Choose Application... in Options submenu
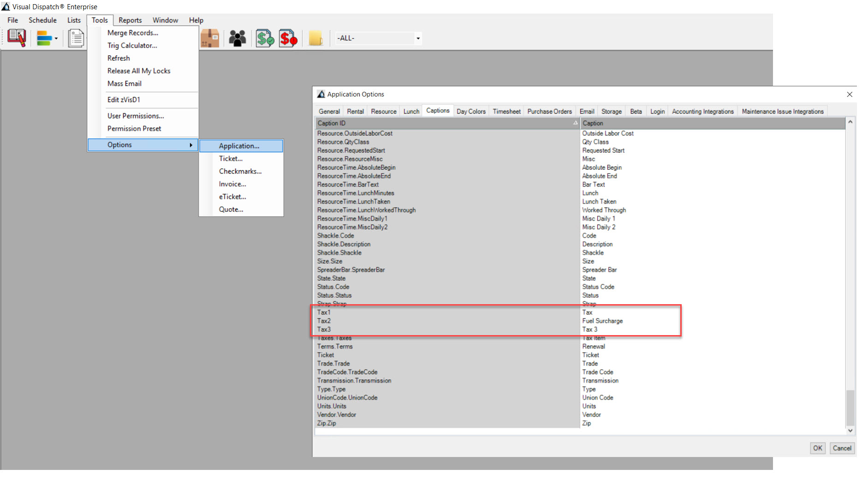This screenshot has width=868, height=481. [x=241, y=146]
